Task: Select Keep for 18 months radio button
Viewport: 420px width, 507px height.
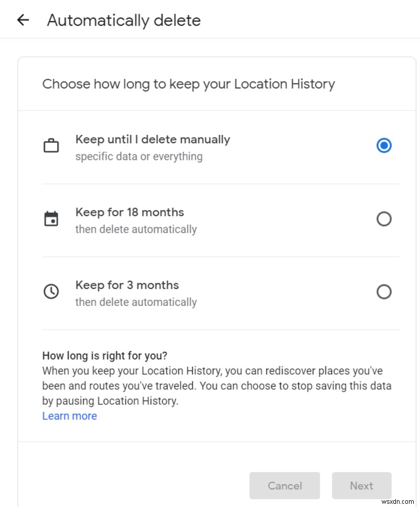Action: (384, 218)
